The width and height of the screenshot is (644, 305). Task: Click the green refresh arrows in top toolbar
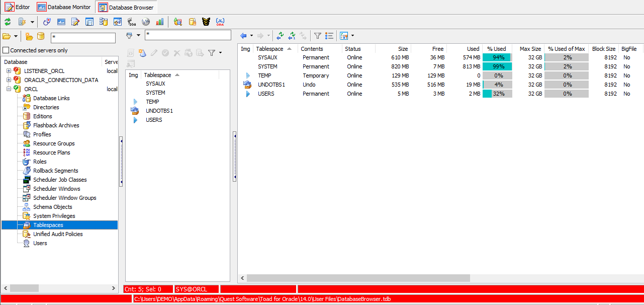tap(8, 22)
